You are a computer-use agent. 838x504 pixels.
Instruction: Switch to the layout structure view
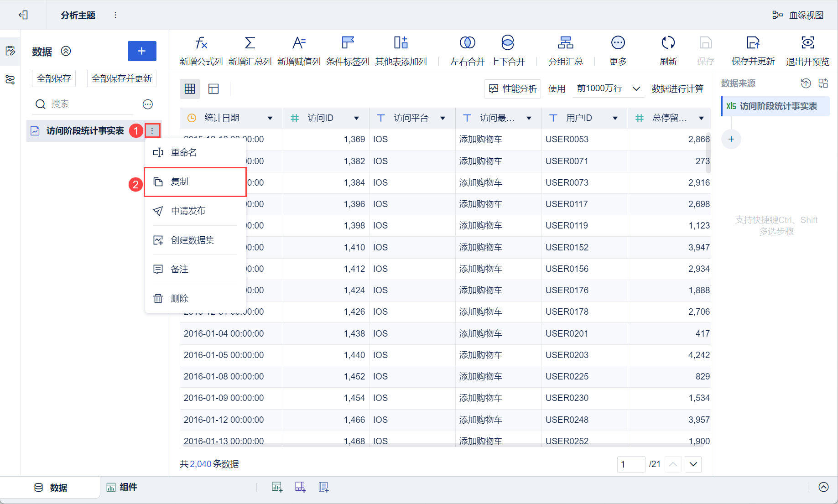pyautogui.click(x=213, y=89)
